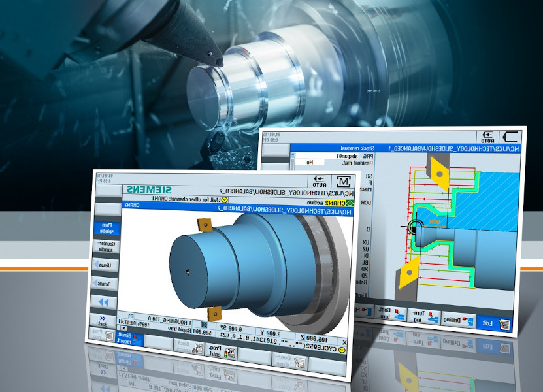
Task: Click the yellow symbol before the CYCLE952 block
Action: [342, 350]
